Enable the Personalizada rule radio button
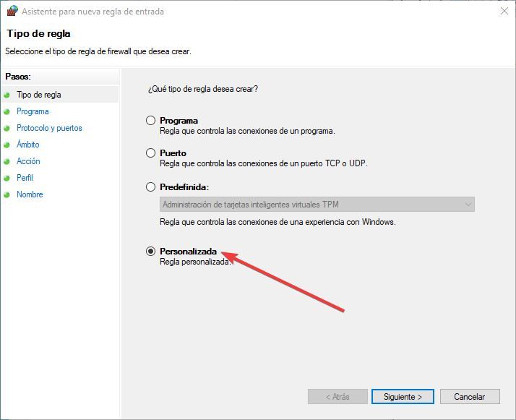The image size is (516, 420). click(150, 252)
